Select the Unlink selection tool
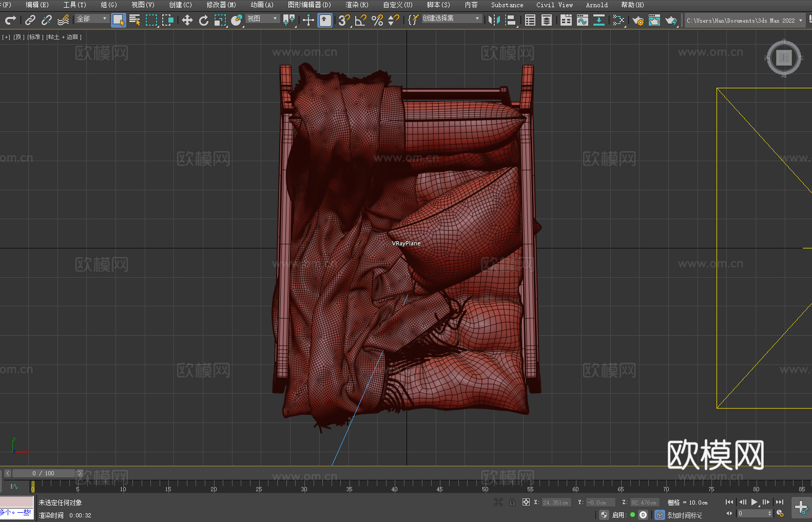The width and height of the screenshot is (812, 522). click(x=47, y=21)
